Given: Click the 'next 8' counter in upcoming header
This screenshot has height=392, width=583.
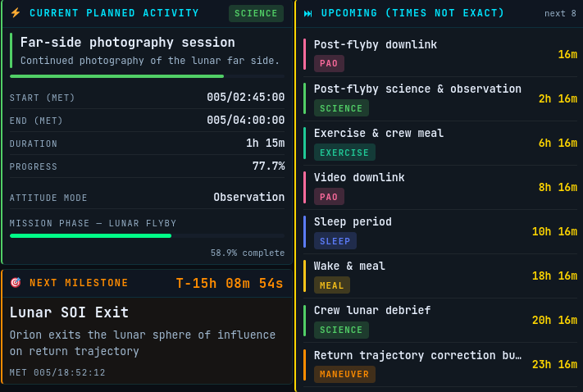Looking at the screenshot, I should pos(560,13).
